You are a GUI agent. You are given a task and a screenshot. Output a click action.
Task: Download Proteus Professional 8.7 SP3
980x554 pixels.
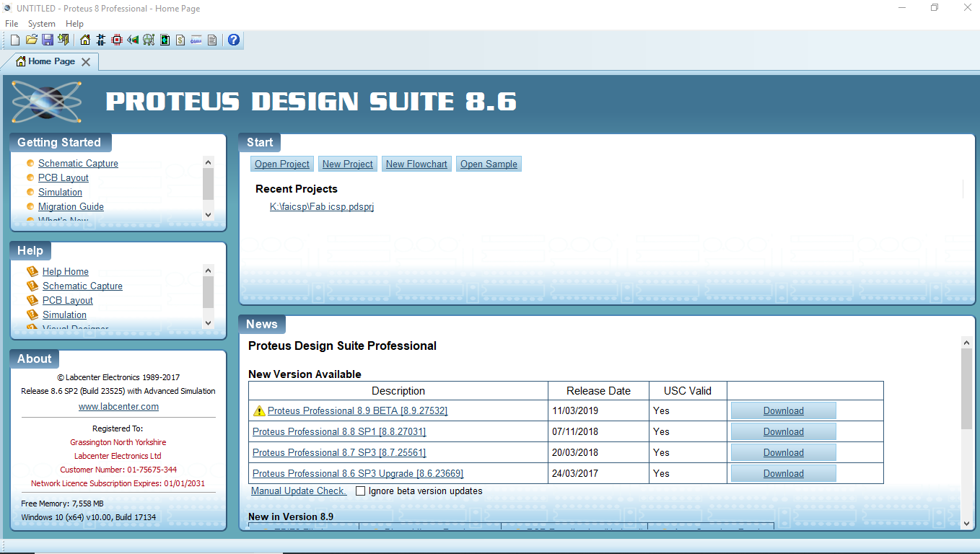(x=784, y=452)
